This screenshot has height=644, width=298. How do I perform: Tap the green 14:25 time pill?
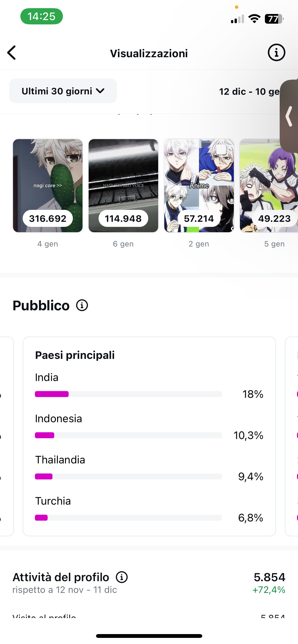click(x=42, y=17)
